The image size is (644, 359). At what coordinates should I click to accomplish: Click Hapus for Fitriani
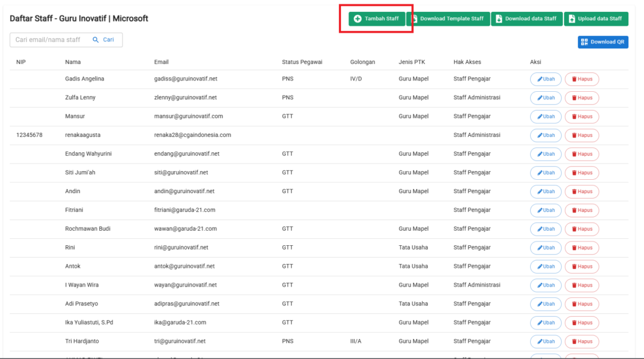(582, 210)
